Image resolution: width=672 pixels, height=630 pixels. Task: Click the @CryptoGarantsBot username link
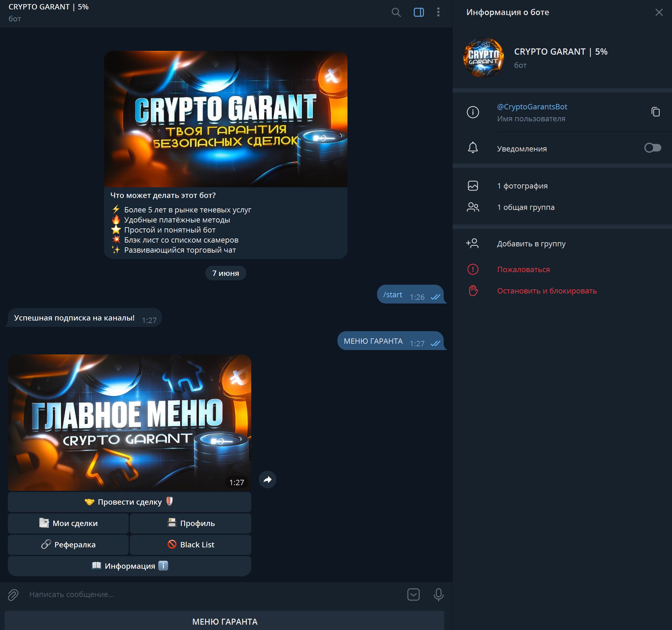(x=532, y=107)
